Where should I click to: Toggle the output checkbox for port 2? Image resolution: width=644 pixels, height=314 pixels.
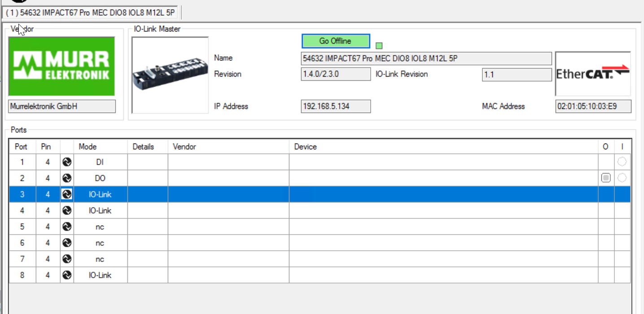pos(606,178)
